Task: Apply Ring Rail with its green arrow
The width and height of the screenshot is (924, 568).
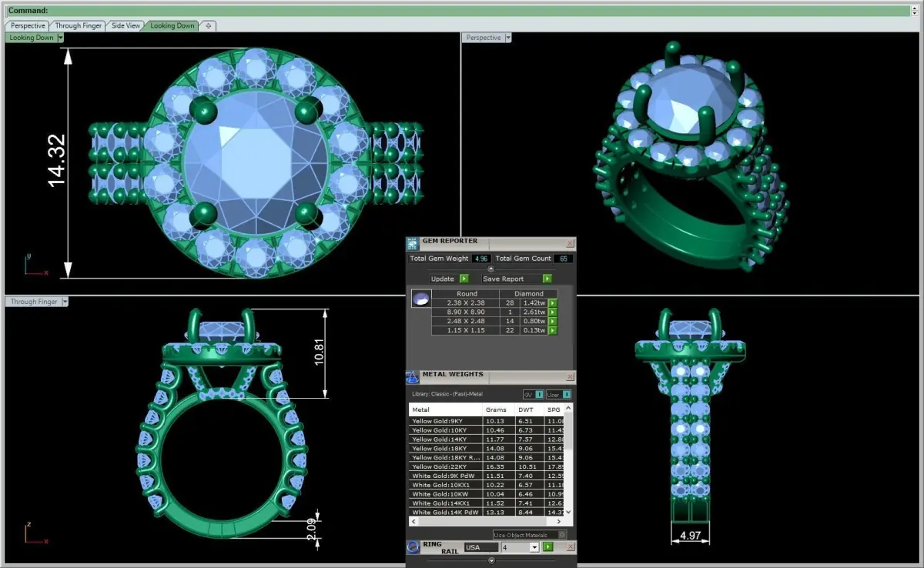Action: point(548,547)
